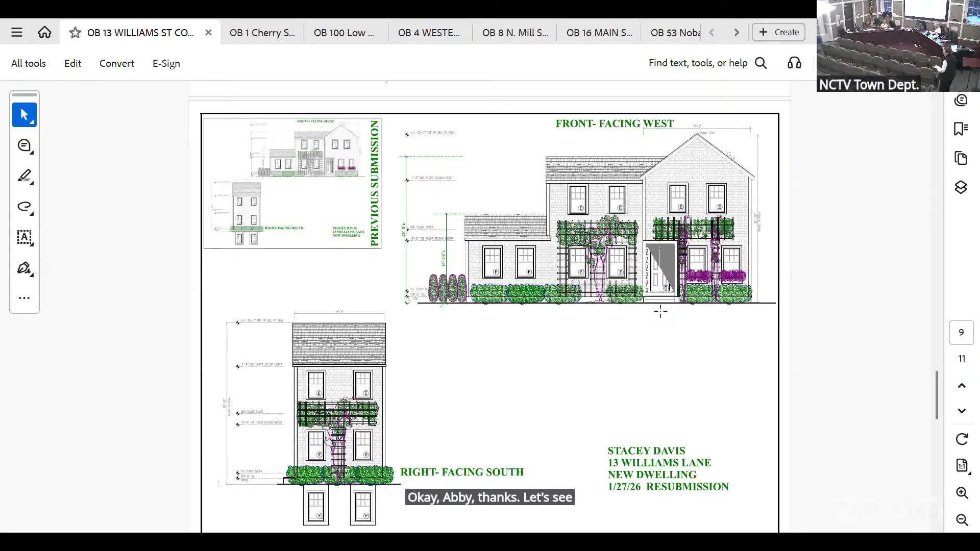The height and width of the screenshot is (551, 980).
Task: Open the Bookmarks panel
Action: [961, 129]
